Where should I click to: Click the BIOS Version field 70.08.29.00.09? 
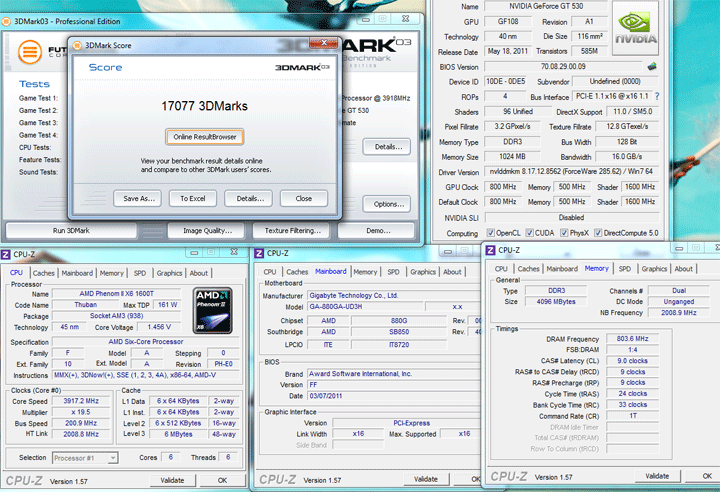pyautogui.click(x=563, y=67)
